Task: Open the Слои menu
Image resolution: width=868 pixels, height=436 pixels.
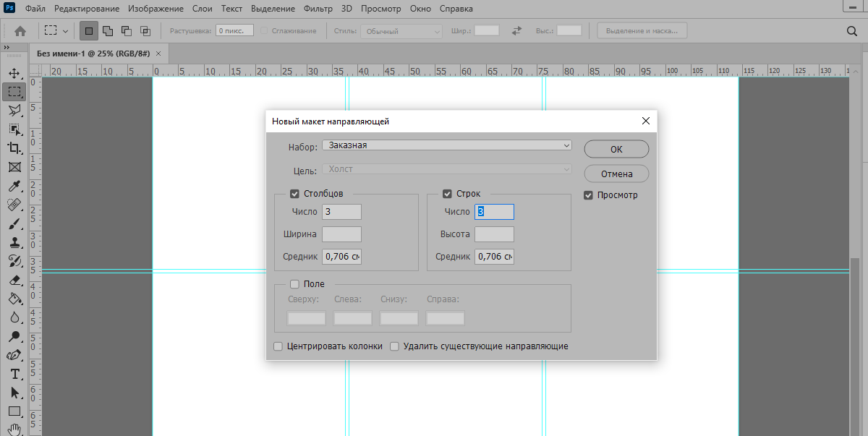Action: click(x=203, y=9)
